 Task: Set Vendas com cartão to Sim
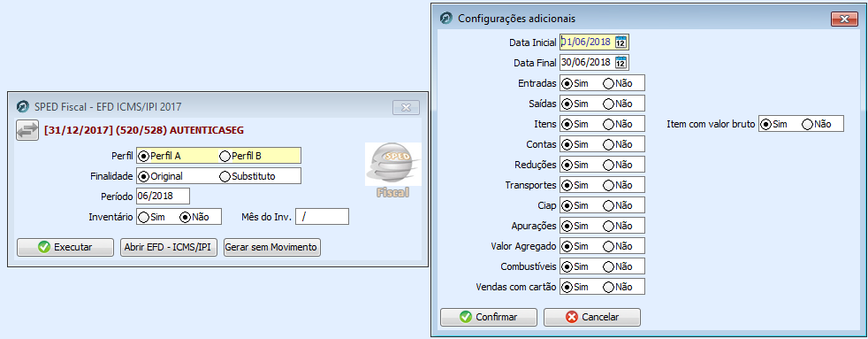click(x=575, y=287)
